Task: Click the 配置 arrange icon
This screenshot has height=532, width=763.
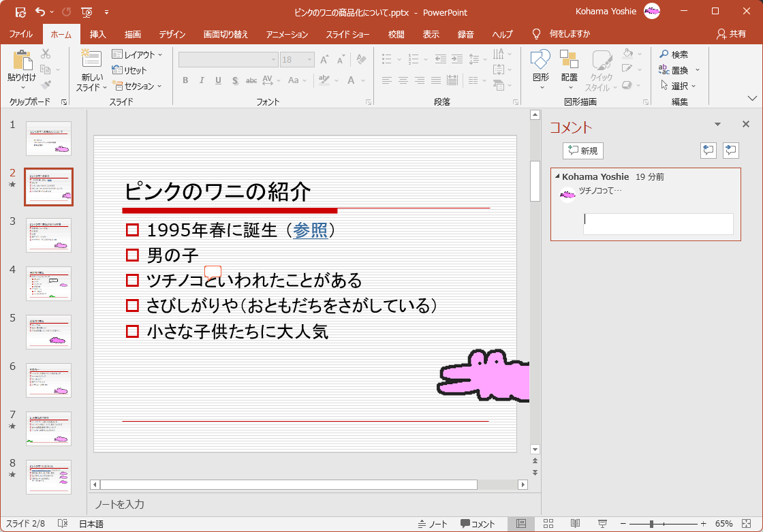Action: pos(570,63)
